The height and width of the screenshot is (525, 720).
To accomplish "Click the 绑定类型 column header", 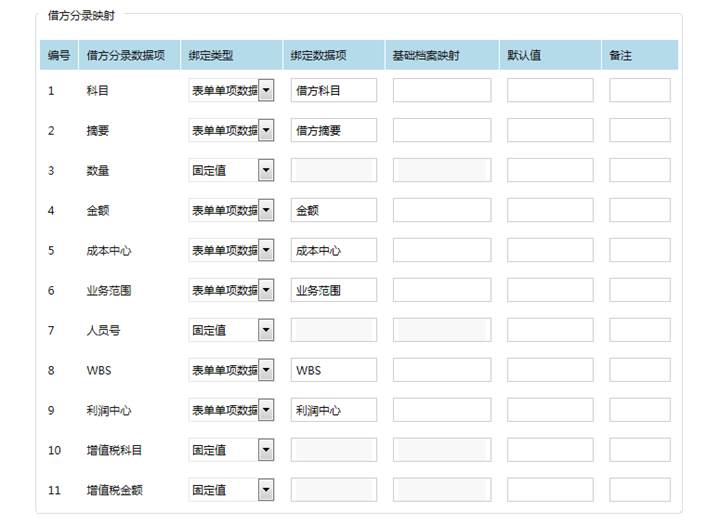I will point(211,56).
